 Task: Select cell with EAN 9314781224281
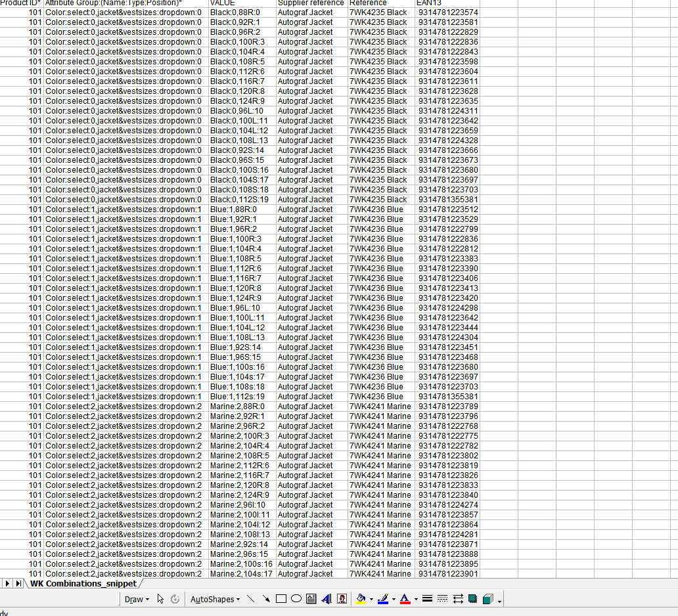click(447, 535)
